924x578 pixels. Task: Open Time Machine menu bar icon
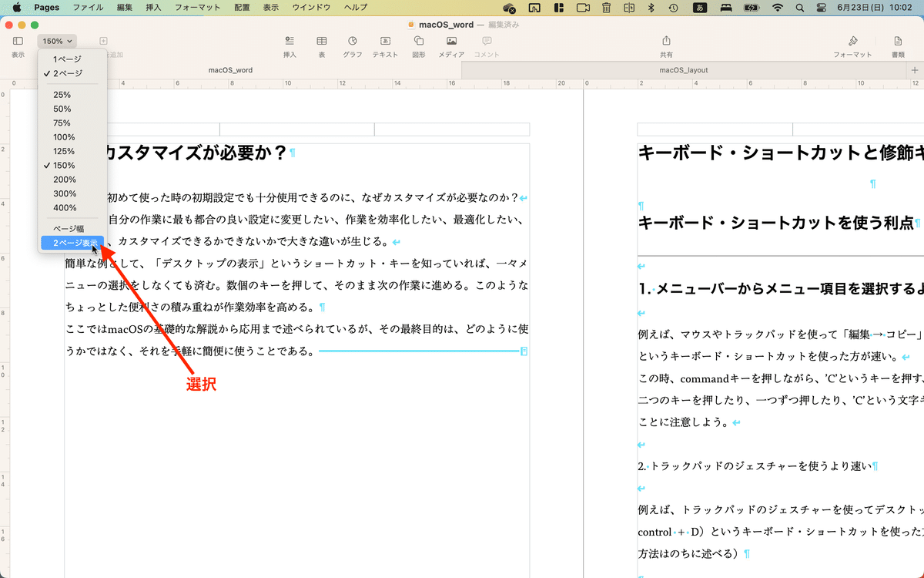pyautogui.click(x=674, y=7)
